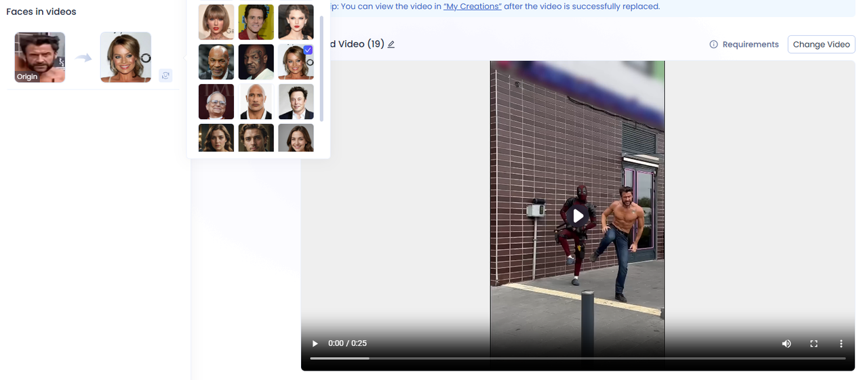Click the Origin face thumbnail
The width and height of the screenshot is (868, 380).
click(40, 58)
